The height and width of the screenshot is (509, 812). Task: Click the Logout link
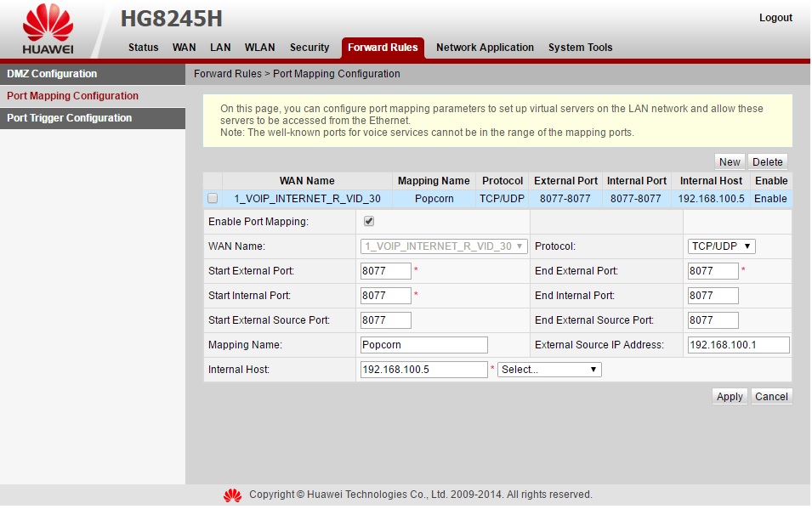tap(775, 18)
